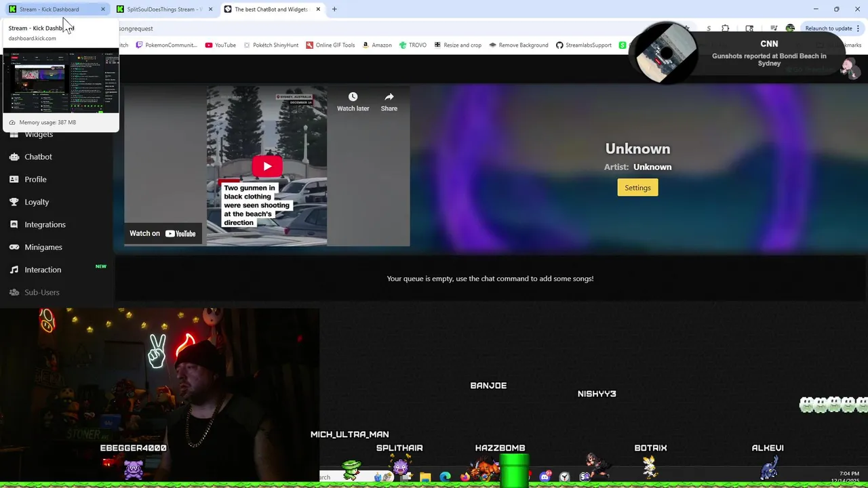Viewport: 868px width, 488px height.
Task: Click the 'Your queue is empty' message text
Action: click(490, 279)
